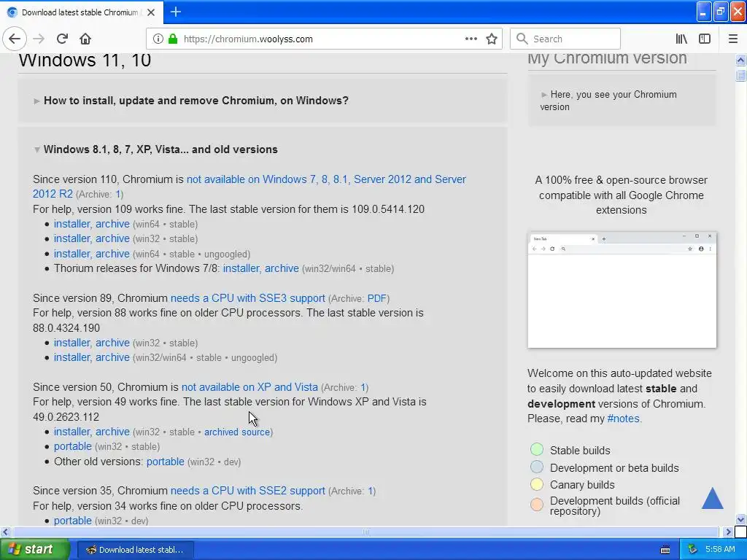This screenshot has height=560, width=747.
Task: Open the Firefox hamburger menu
Action: [x=733, y=39]
